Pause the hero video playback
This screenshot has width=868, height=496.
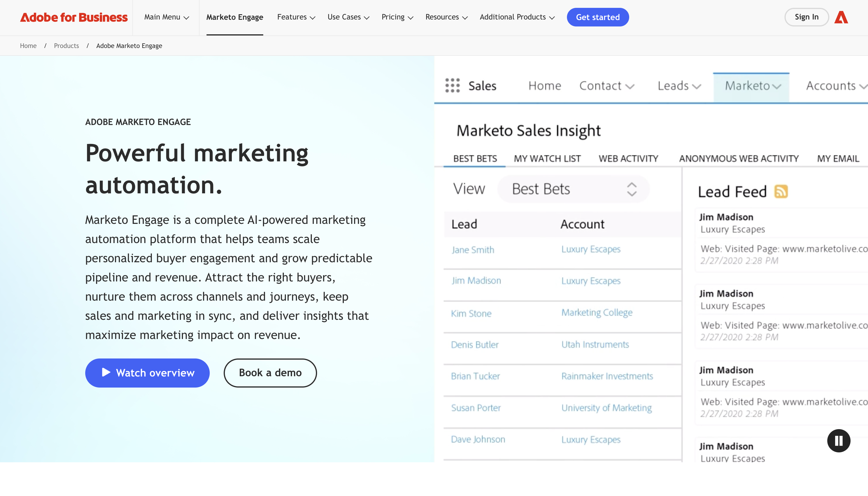point(838,440)
